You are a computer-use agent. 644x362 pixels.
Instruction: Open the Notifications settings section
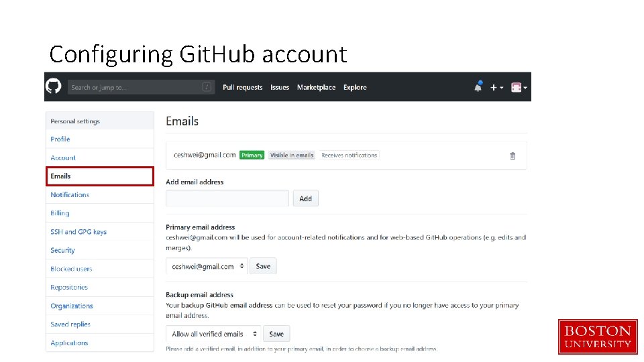70,195
